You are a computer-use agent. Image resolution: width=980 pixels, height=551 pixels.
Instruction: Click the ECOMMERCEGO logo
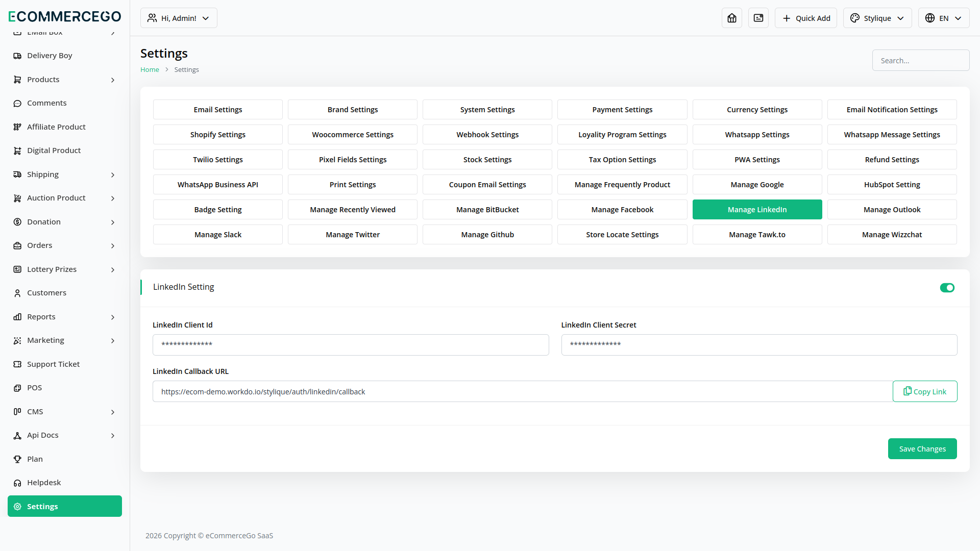[65, 16]
